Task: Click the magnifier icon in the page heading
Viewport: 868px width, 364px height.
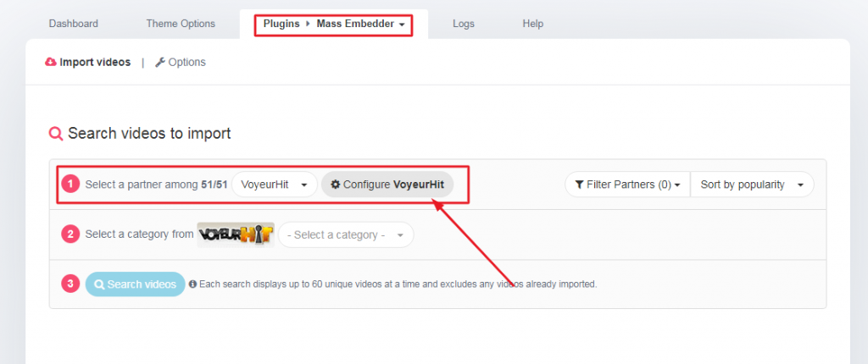Action: point(56,134)
